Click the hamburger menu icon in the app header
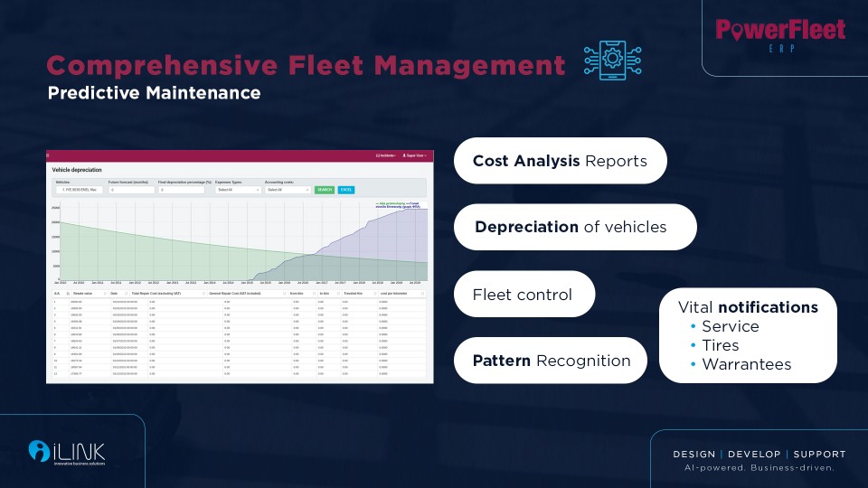This screenshot has height=488, width=868. point(49,155)
